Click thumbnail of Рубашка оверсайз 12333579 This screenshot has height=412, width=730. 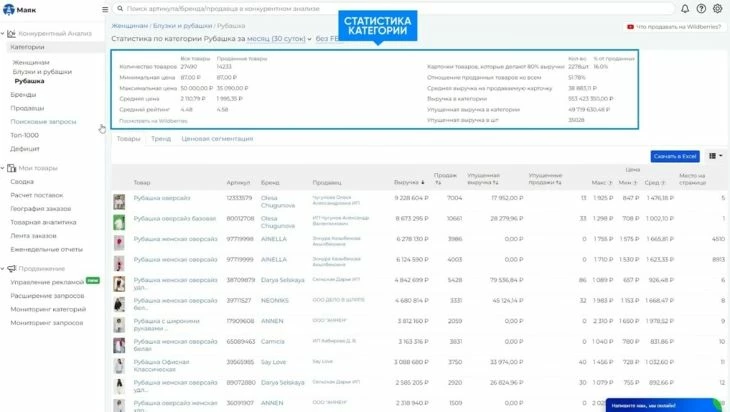[x=119, y=202]
